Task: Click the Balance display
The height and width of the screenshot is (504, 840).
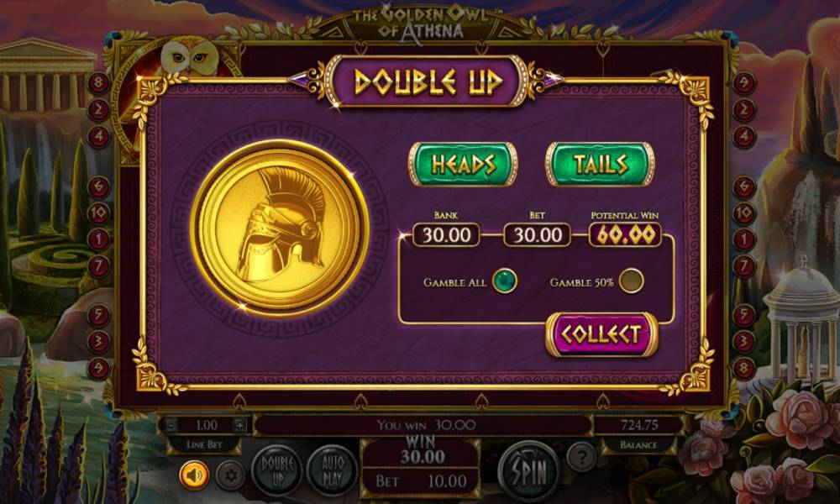Action: (638, 425)
